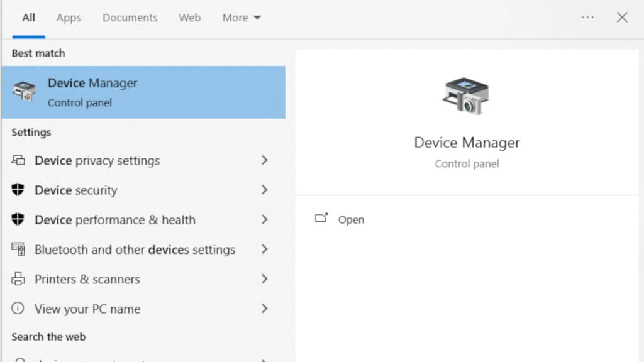
Task: Open the three-dots options menu
Action: click(x=587, y=18)
